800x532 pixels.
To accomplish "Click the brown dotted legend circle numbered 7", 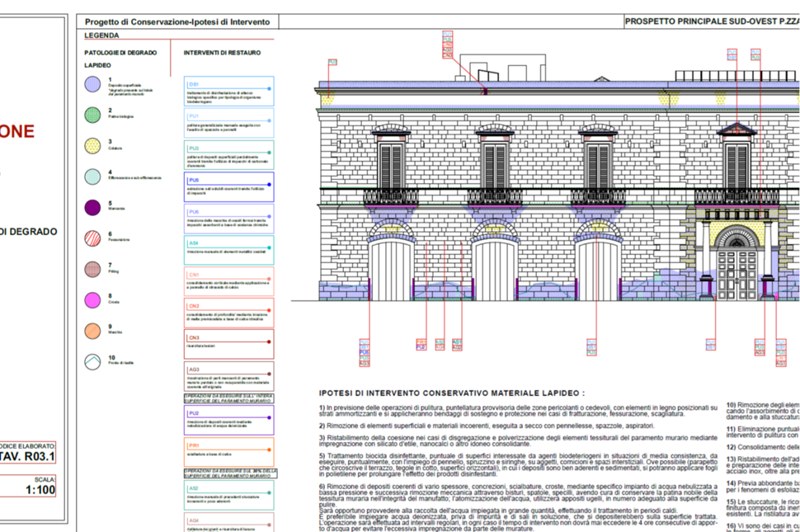I will (x=92, y=270).
